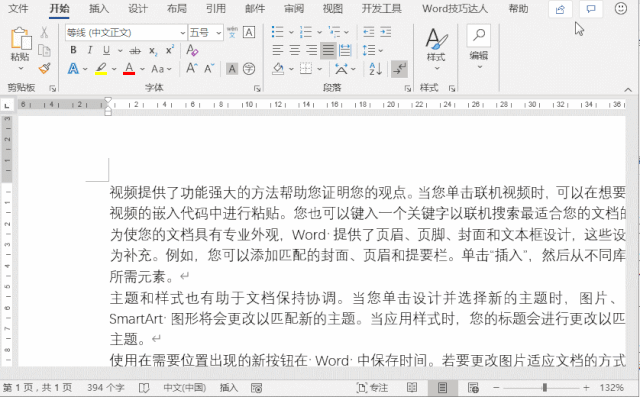Open the 样式 styles gallery button
The image size is (640, 397).
click(x=436, y=49)
